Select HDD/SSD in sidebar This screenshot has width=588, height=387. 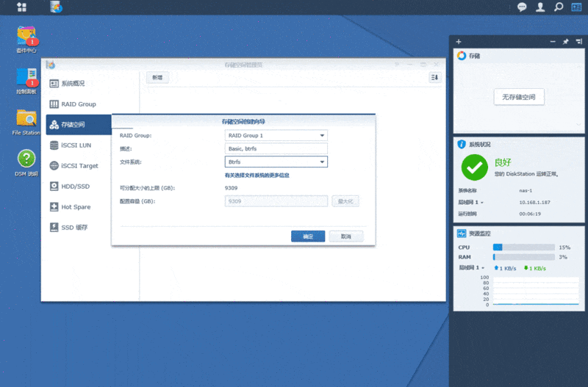[79, 187]
